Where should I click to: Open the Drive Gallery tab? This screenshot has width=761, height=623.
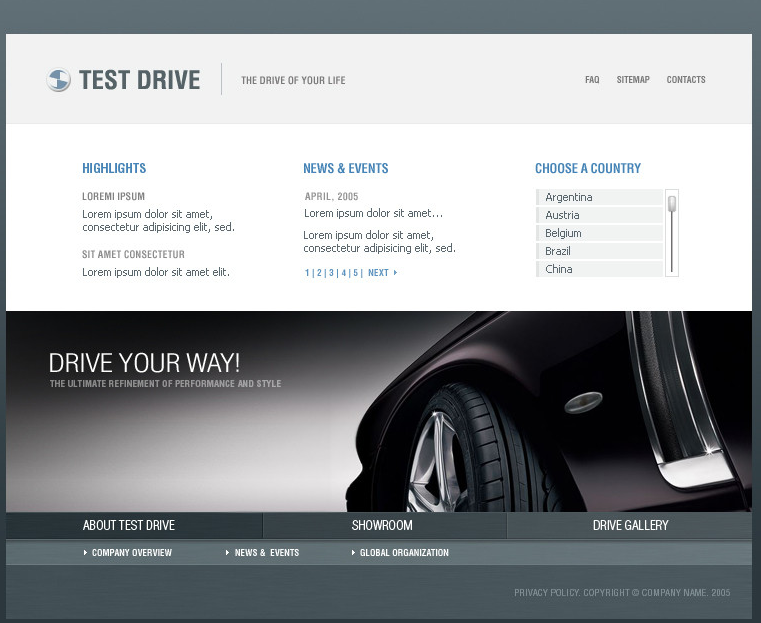(630, 526)
